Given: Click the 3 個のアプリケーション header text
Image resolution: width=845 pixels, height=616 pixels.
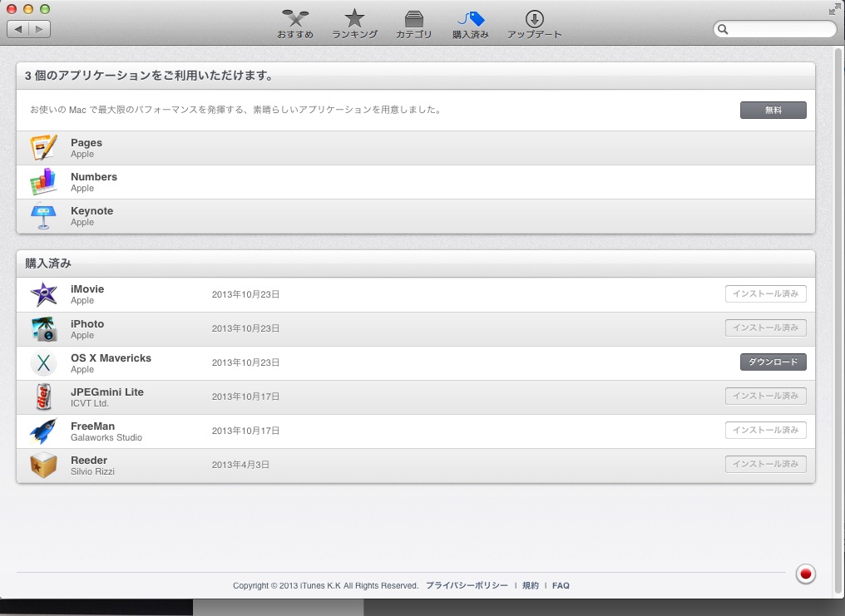Looking at the screenshot, I should pos(149,76).
